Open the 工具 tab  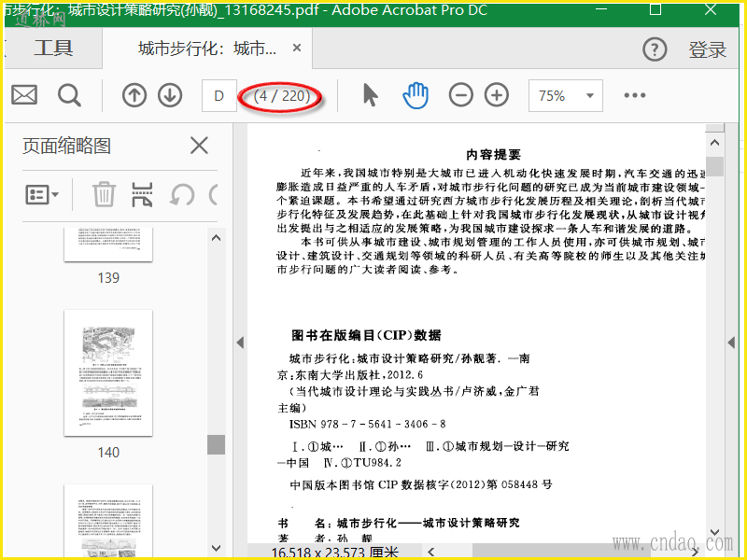coord(53,49)
